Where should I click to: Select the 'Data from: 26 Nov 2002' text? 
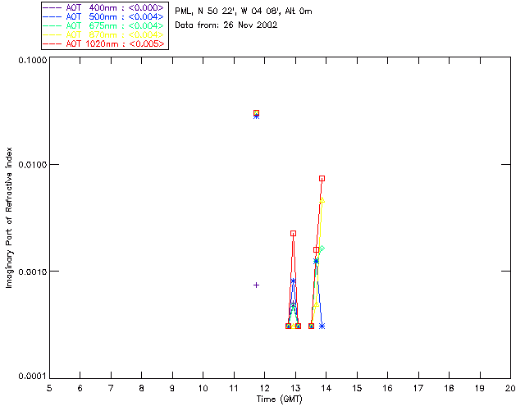tap(226, 25)
